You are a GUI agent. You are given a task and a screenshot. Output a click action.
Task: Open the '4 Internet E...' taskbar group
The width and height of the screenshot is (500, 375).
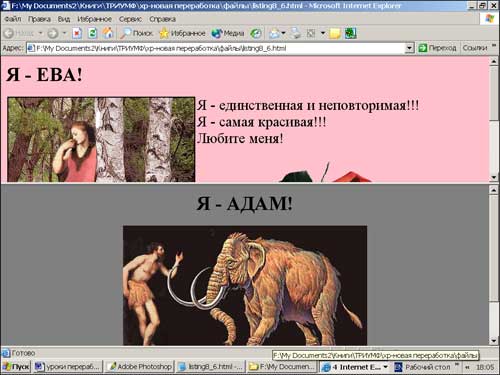point(355,367)
